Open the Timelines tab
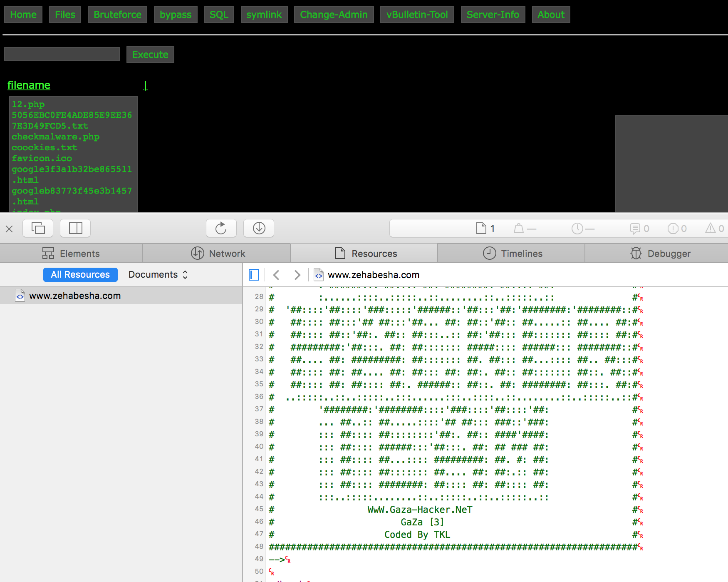 pos(512,253)
